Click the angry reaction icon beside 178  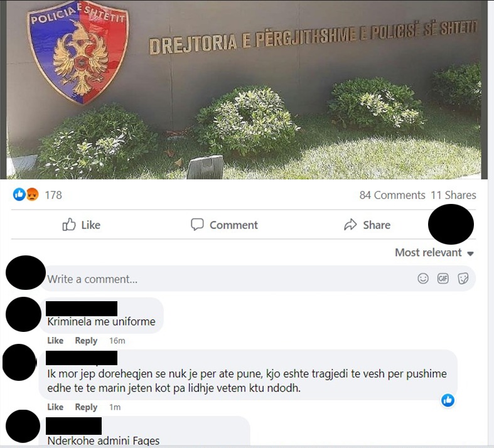[x=32, y=195]
